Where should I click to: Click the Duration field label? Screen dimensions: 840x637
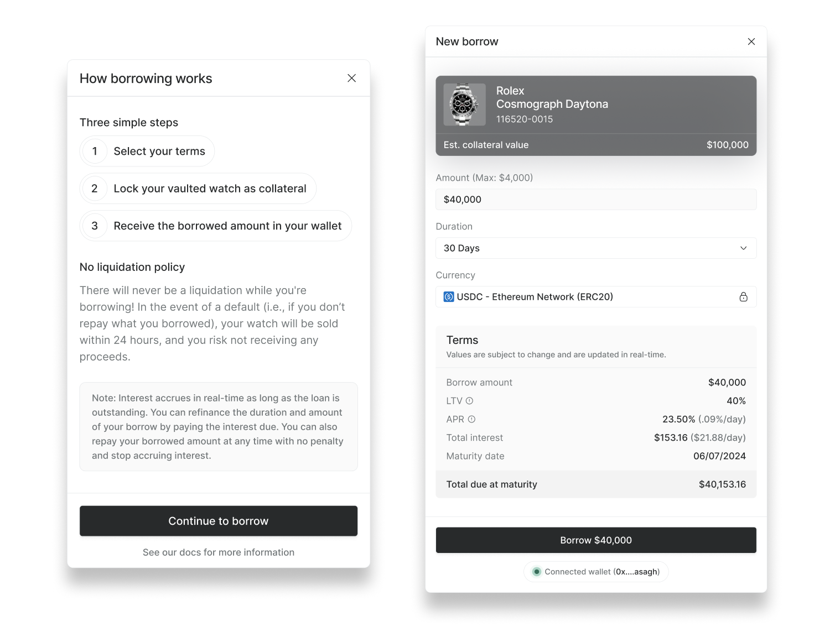coord(454,227)
